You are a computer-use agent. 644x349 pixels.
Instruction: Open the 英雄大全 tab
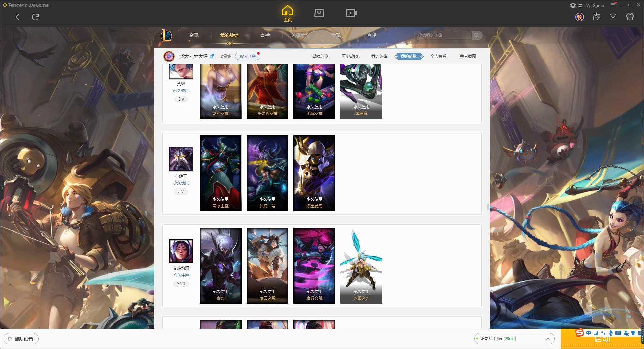point(301,35)
